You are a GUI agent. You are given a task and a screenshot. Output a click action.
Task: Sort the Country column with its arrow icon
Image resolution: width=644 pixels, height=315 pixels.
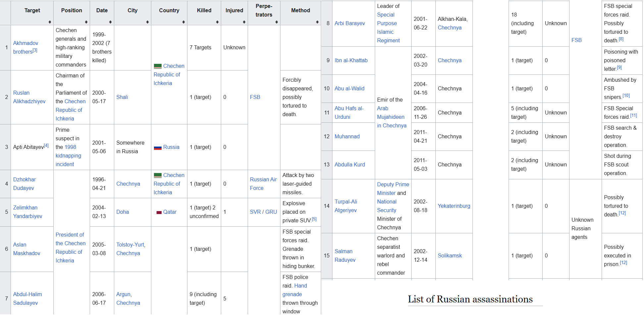click(x=183, y=22)
